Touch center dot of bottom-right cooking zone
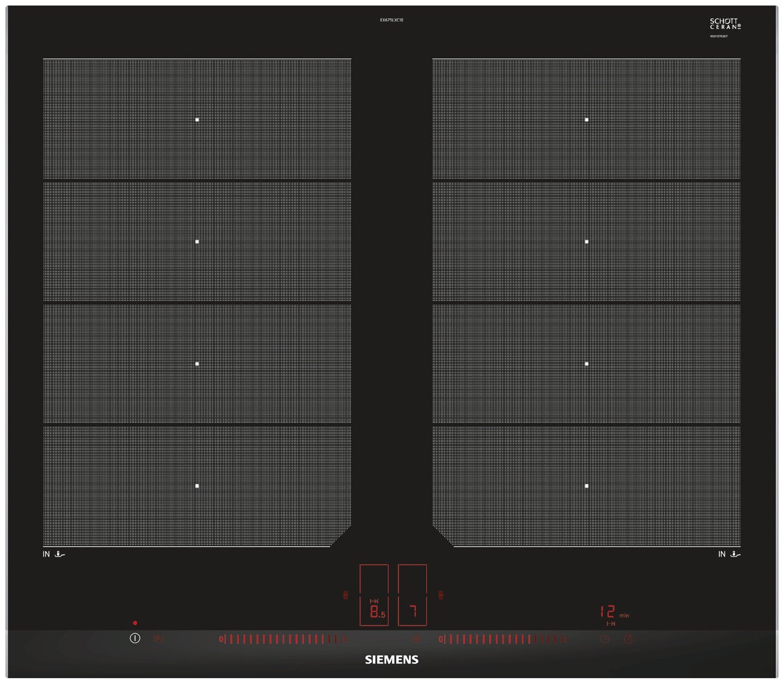The width and height of the screenshot is (784, 687). tap(586, 486)
